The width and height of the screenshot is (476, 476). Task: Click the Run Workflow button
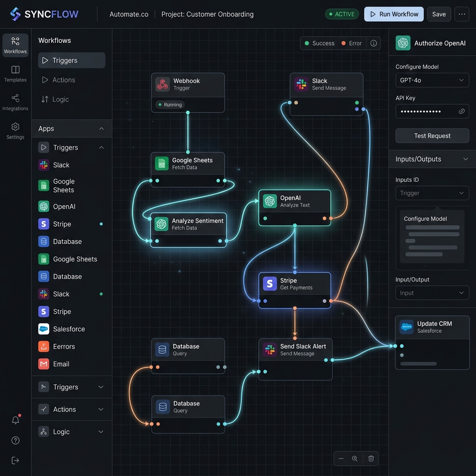click(394, 14)
